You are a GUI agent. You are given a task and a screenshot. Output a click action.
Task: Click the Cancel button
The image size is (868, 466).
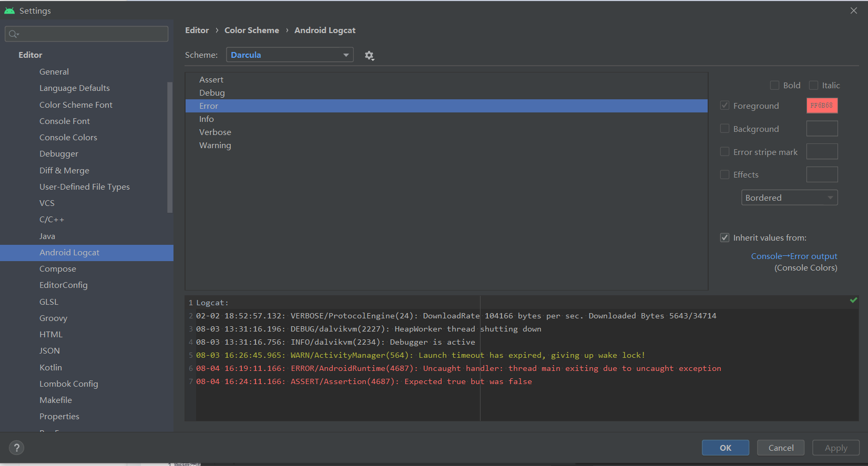[781, 448]
